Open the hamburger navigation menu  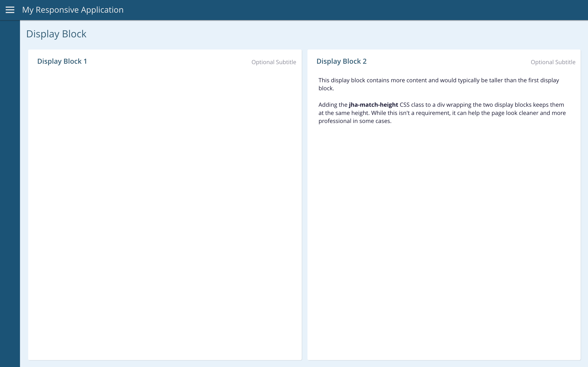point(10,10)
